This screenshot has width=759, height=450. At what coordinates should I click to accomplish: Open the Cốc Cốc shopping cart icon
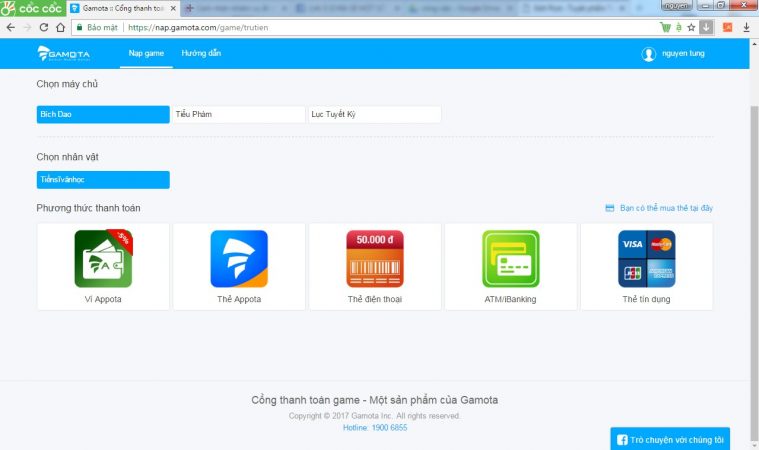coord(666,28)
